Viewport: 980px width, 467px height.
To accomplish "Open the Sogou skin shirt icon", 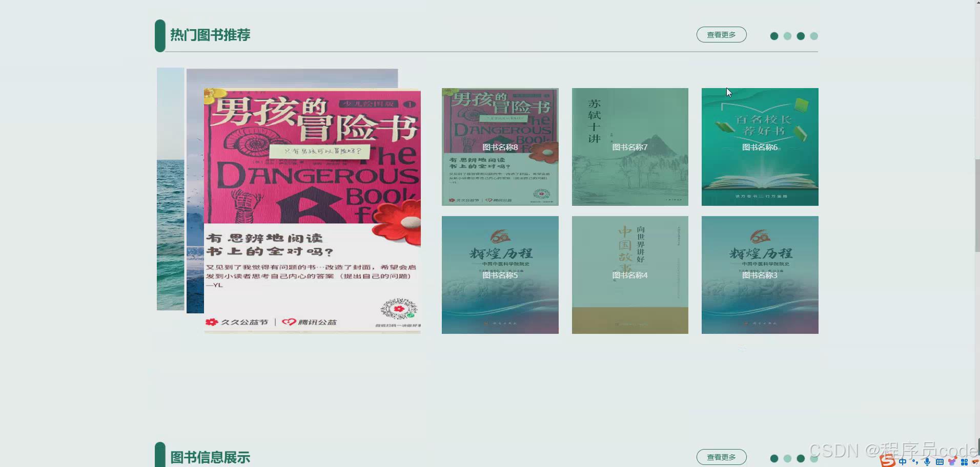I will (952, 462).
